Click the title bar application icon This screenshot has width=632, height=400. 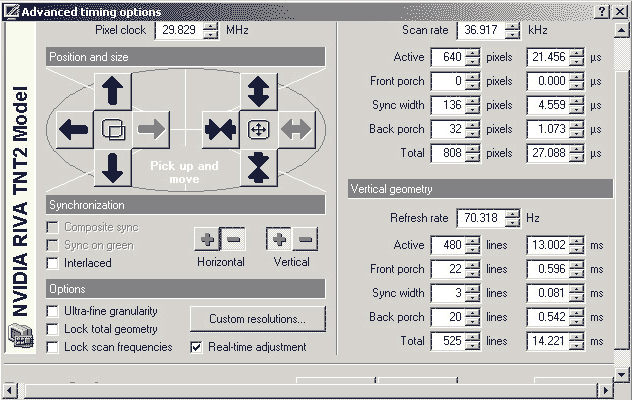tap(11, 11)
